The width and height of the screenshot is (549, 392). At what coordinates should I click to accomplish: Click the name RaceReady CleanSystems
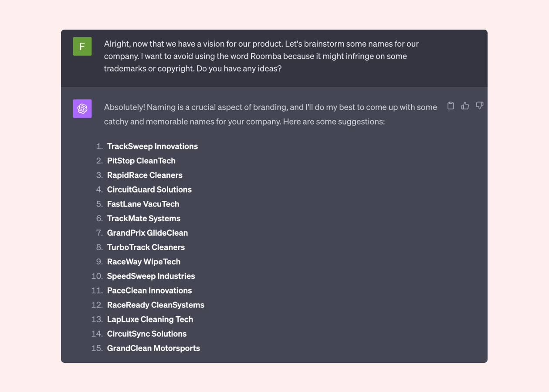[x=156, y=304]
